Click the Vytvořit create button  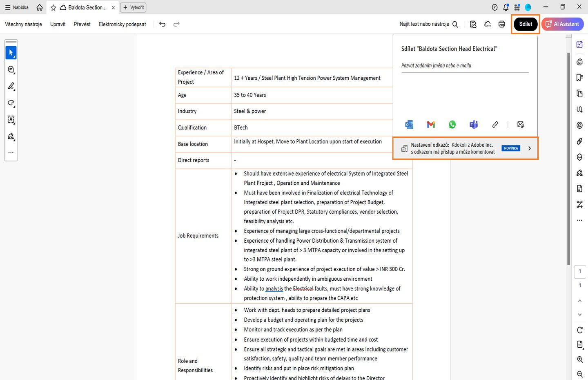(x=133, y=7)
